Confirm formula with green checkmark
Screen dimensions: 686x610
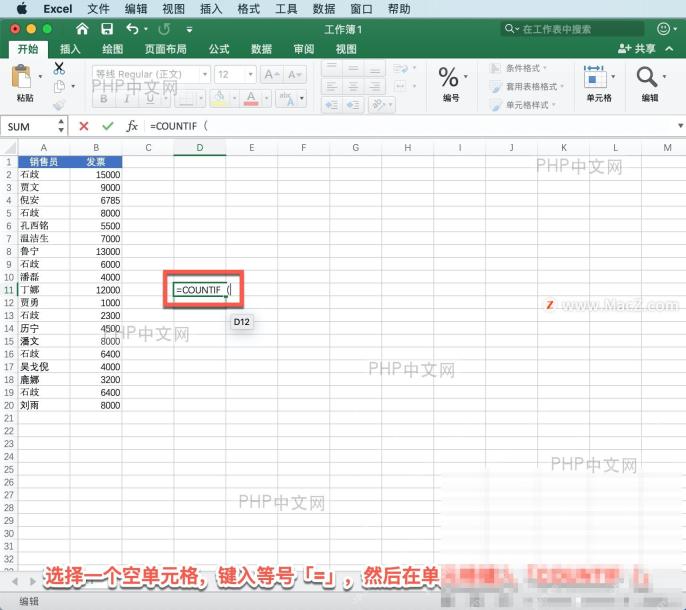[108, 126]
